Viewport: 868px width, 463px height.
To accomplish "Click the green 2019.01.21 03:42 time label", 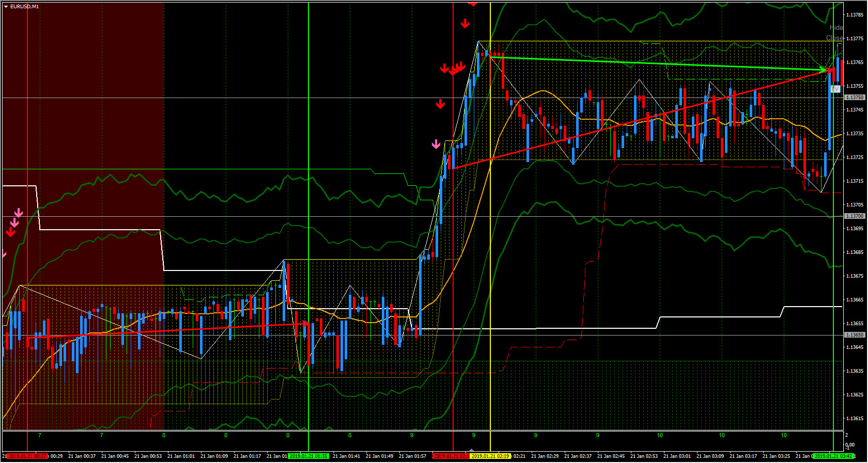I will coord(833,456).
